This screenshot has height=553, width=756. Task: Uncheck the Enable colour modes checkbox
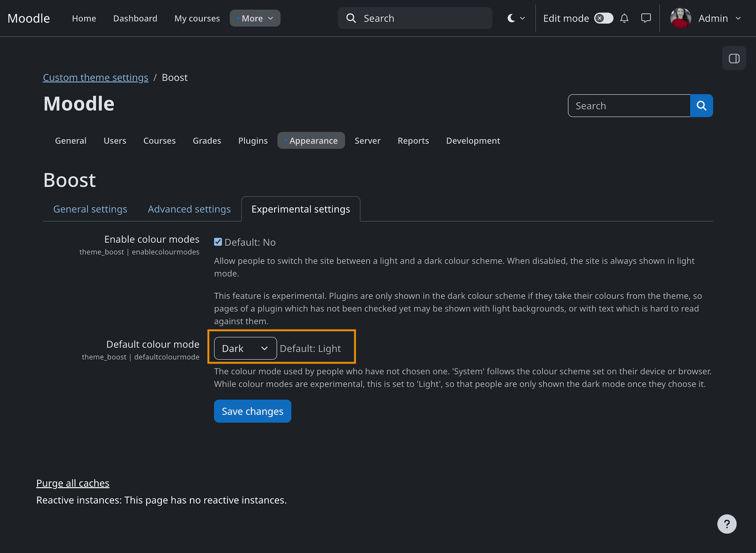coord(218,242)
